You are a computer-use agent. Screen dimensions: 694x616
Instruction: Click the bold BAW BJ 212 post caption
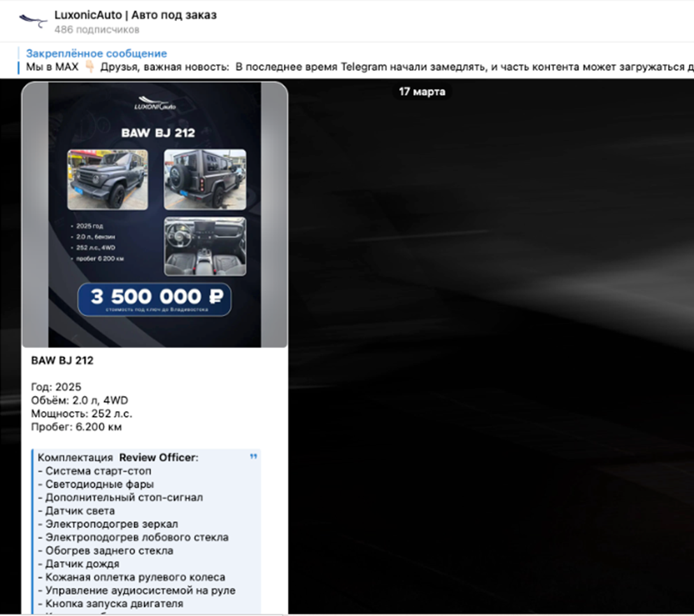point(62,361)
